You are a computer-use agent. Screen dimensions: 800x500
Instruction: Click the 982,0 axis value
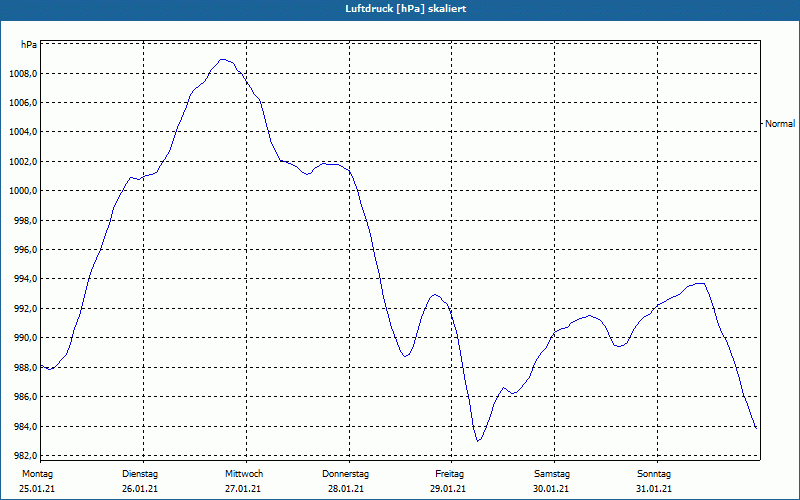point(25,456)
